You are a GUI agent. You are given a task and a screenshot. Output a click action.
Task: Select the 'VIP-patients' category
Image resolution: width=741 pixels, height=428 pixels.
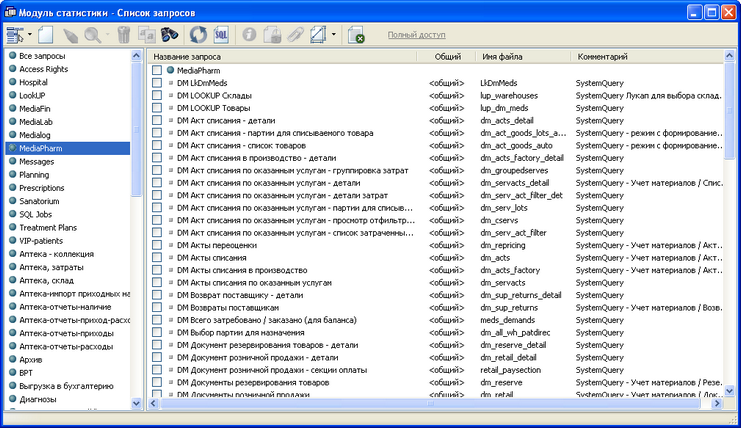[x=41, y=241]
